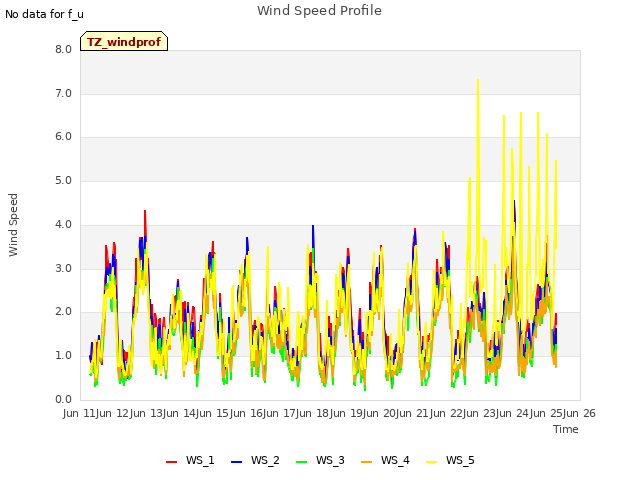
Task: Click the 'Jun 12' x-axis tick label
Action: click(115, 413)
